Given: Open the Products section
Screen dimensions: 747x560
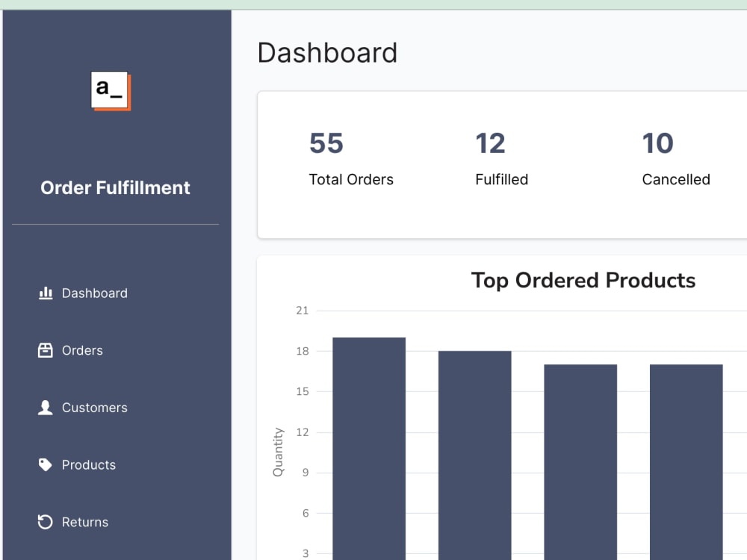Looking at the screenshot, I should (89, 464).
